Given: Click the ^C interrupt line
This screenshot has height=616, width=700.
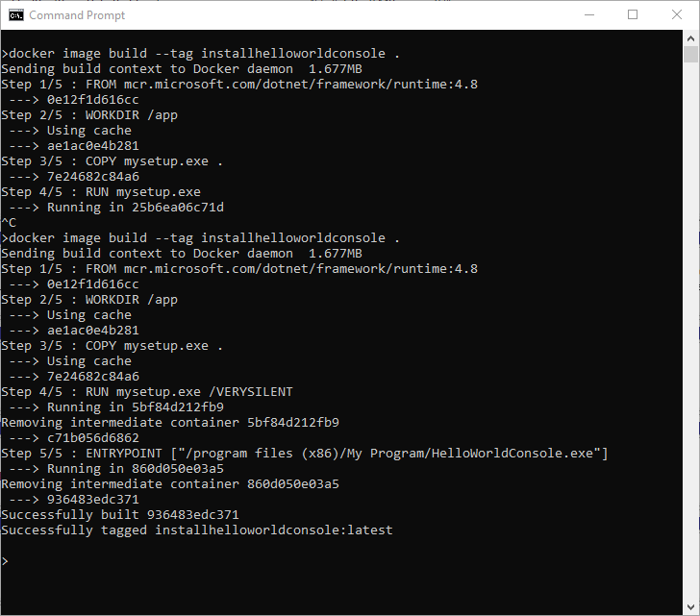Looking at the screenshot, I should coord(10,223).
